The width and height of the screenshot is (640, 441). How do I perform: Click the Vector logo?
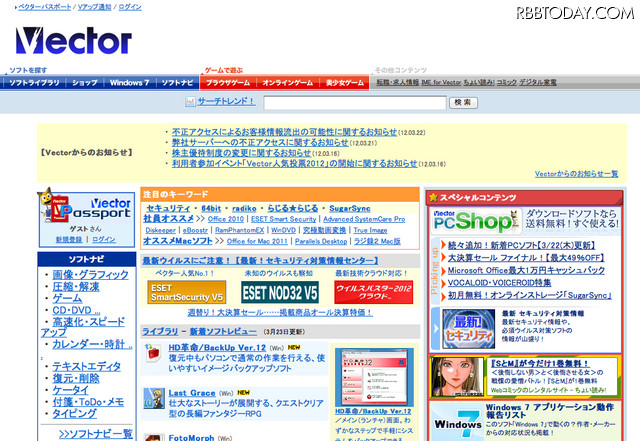[x=73, y=41]
